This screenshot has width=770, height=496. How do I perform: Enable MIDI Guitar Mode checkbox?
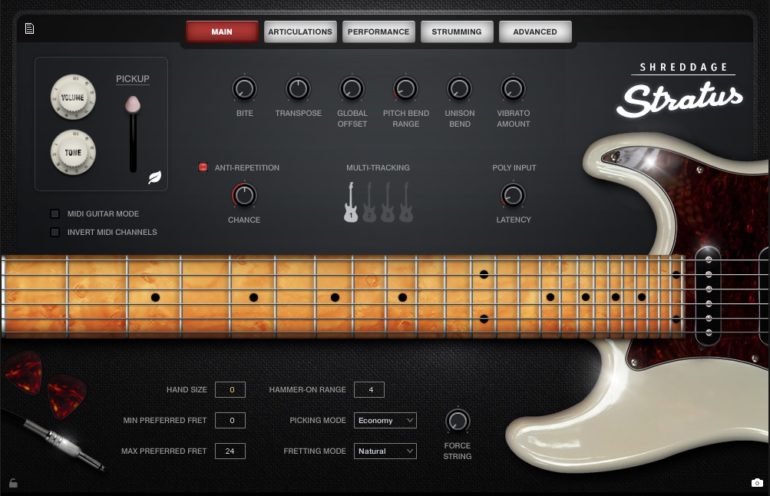click(x=55, y=214)
